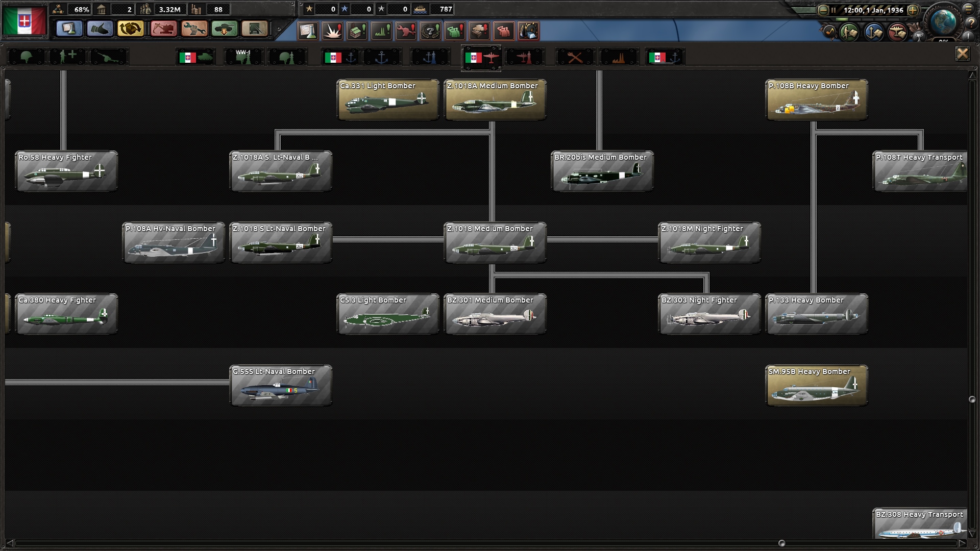980x551 pixels.
Task: Open the Production wrench button
Action: [194, 29]
